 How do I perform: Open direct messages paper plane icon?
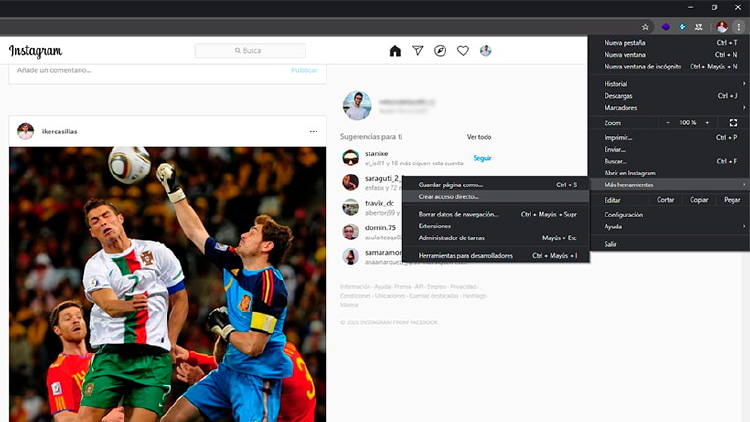pyautogui.click(x=418, y=51)
